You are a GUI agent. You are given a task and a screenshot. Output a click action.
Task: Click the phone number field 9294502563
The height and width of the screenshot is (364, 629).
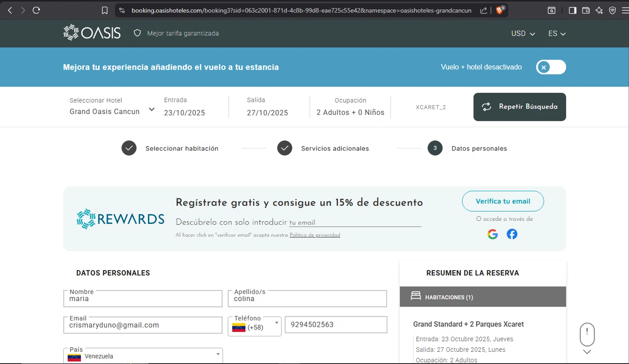(336, 325)
